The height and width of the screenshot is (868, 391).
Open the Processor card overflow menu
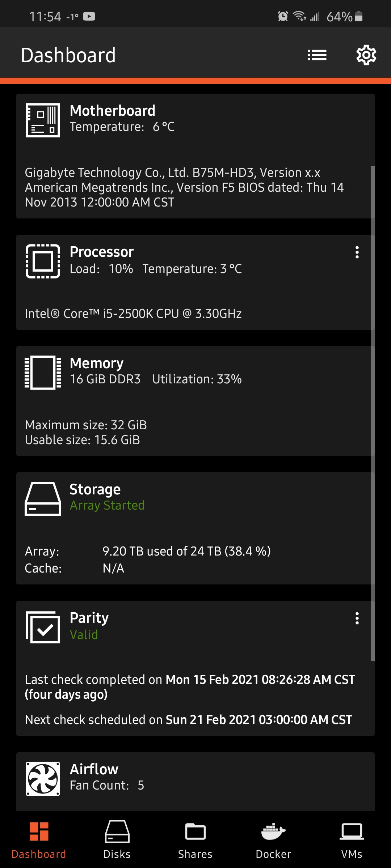(357, 252)
